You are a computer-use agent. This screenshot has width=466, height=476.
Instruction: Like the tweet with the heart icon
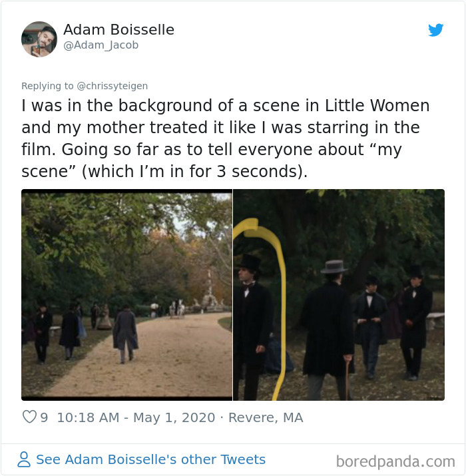coord(29,417)
